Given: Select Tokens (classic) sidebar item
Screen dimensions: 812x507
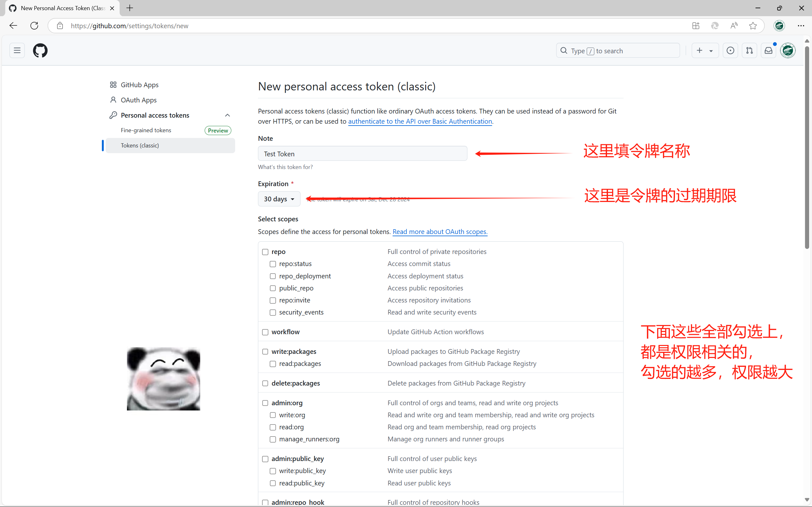Looking at the screenshot, I should 170,146.
